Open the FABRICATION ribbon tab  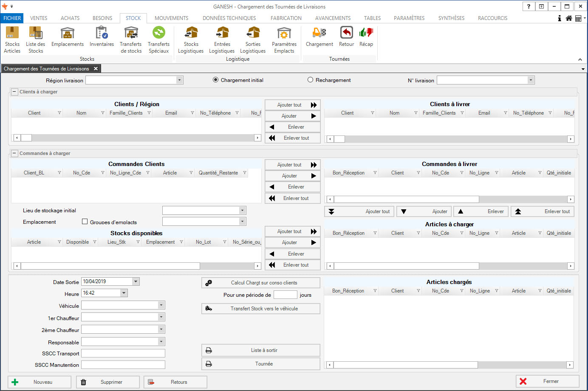(286, 18)
